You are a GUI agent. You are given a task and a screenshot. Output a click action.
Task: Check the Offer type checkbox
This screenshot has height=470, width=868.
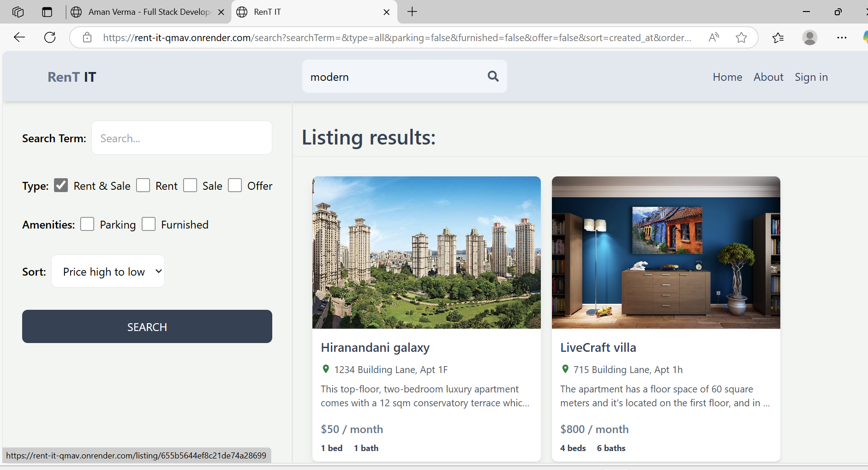click(235, 185)
